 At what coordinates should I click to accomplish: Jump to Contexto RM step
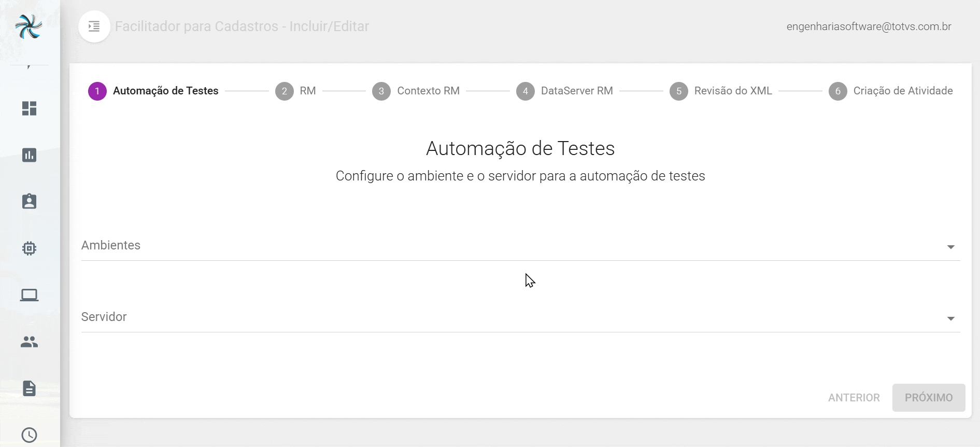tap(416, 91)
